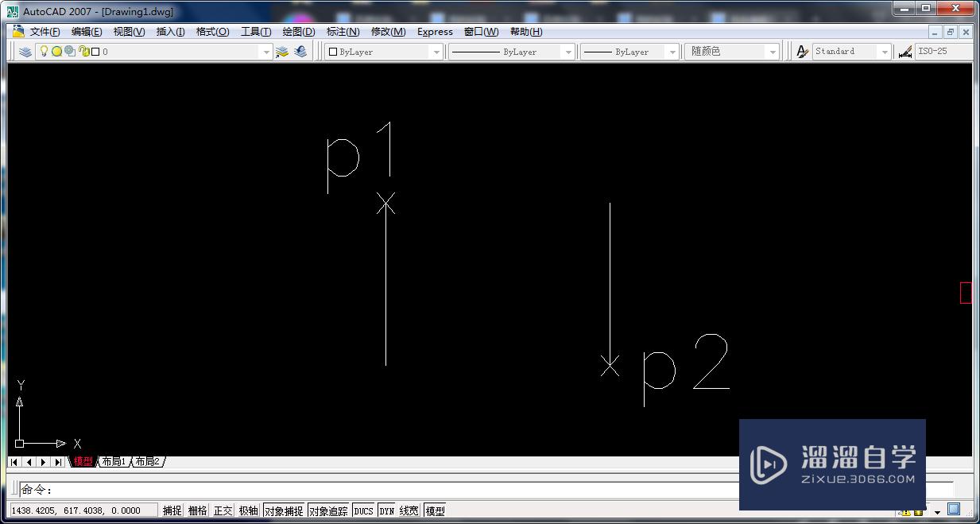980x524 pixels.
Task: Click the Layer Previous icon
Action: point(300,51)
